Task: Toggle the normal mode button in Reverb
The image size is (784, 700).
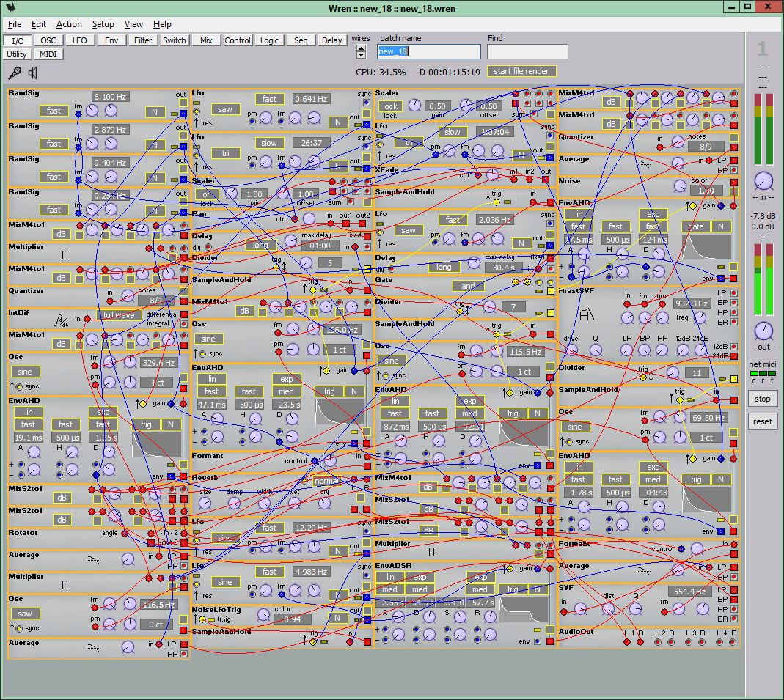Action: (326, 481)
